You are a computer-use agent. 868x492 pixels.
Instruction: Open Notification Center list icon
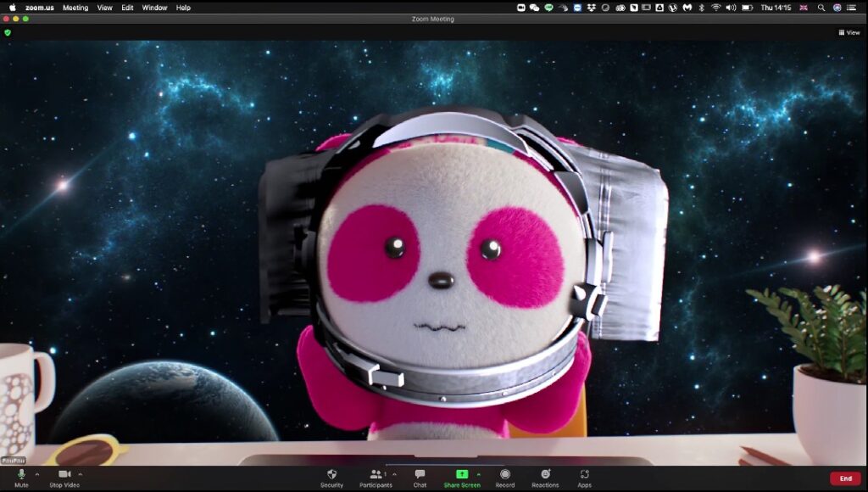[851, 8]
